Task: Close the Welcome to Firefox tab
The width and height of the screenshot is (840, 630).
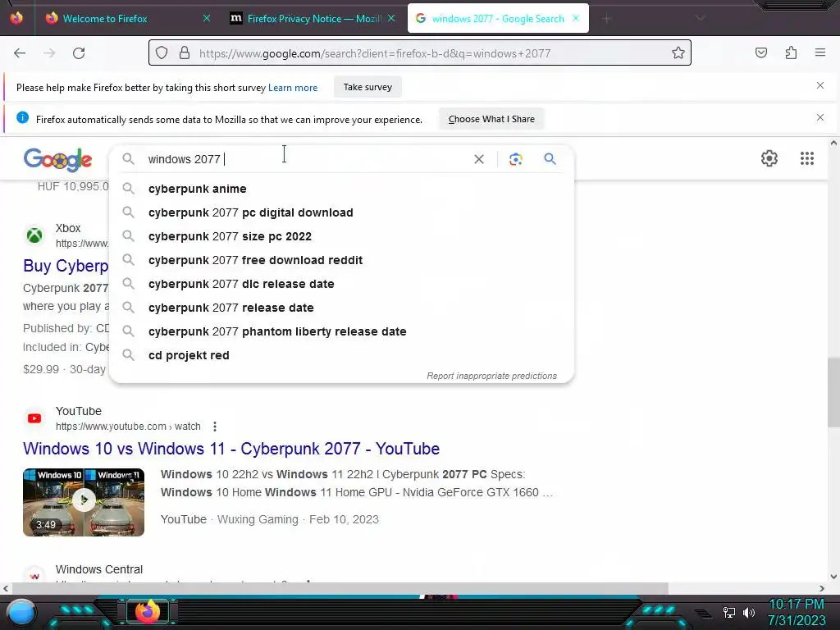Action: (x=207, y=18)
